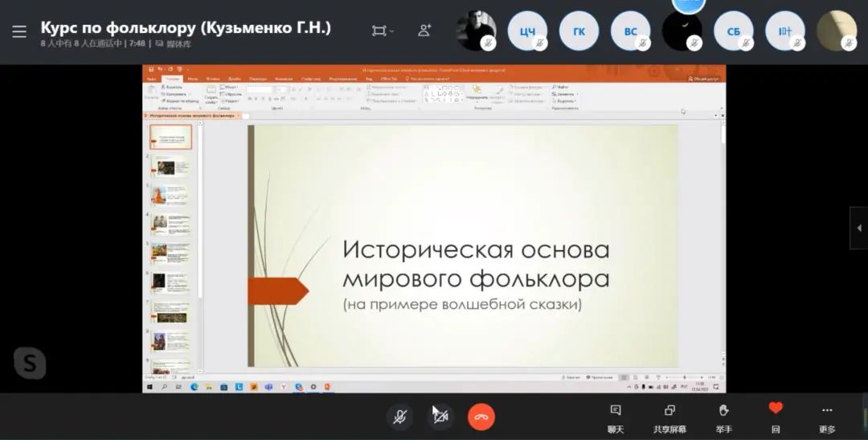The image size is (868, 440).
Task: Click the СБ participant avatar
Action: pos(733,31)
